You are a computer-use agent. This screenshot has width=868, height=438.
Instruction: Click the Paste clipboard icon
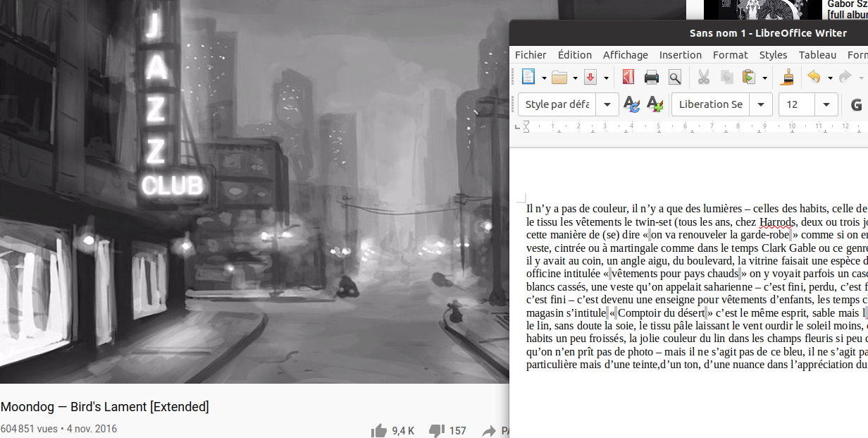pyautogui.click(x=749, y=77)
